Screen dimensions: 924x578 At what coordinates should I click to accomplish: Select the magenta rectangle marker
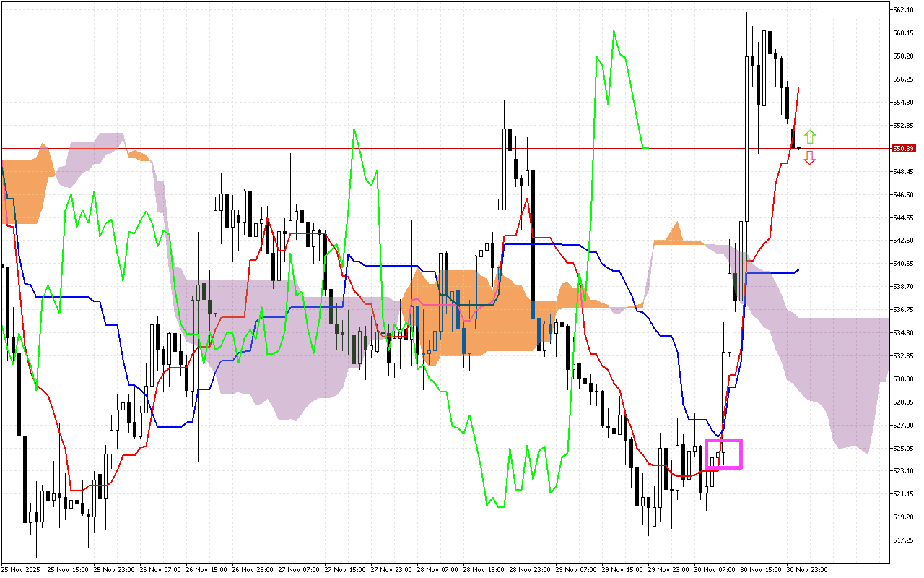click(723, 454)
